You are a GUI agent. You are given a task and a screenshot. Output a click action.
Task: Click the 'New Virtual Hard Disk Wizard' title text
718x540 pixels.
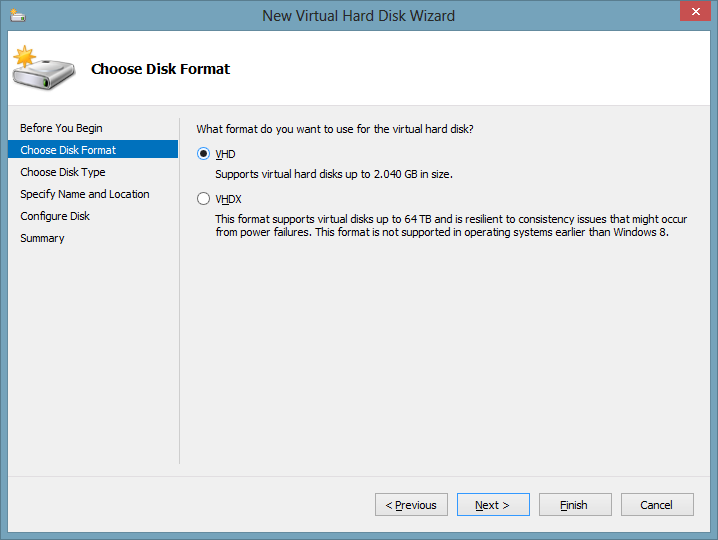[x=359, y=16]
